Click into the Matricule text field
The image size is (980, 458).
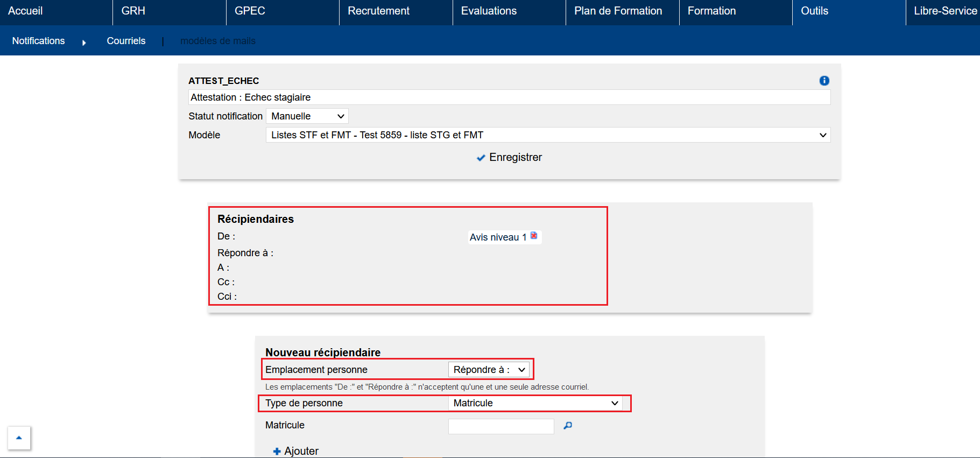tap(500, 426)
